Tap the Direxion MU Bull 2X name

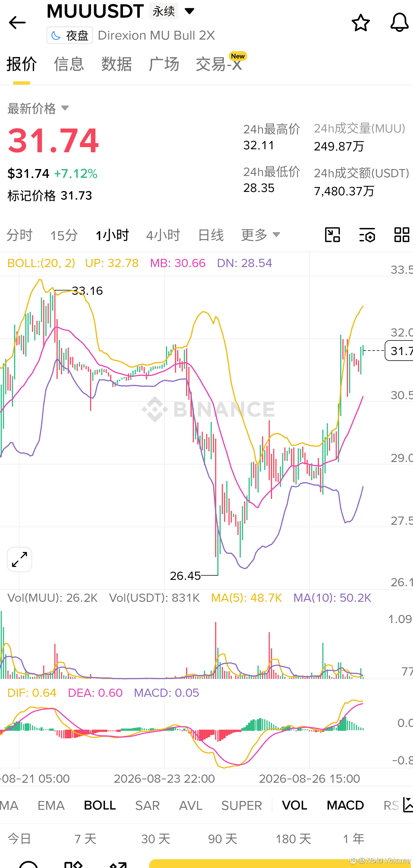pos(156,35)
